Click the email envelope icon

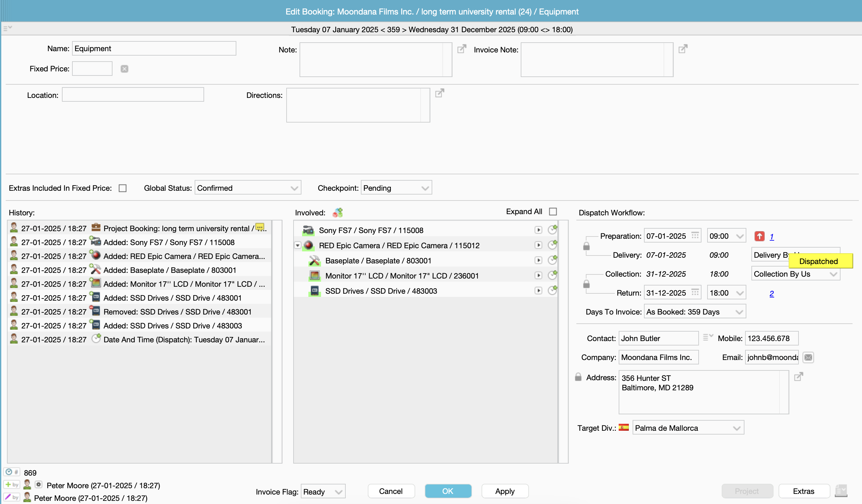808,357
